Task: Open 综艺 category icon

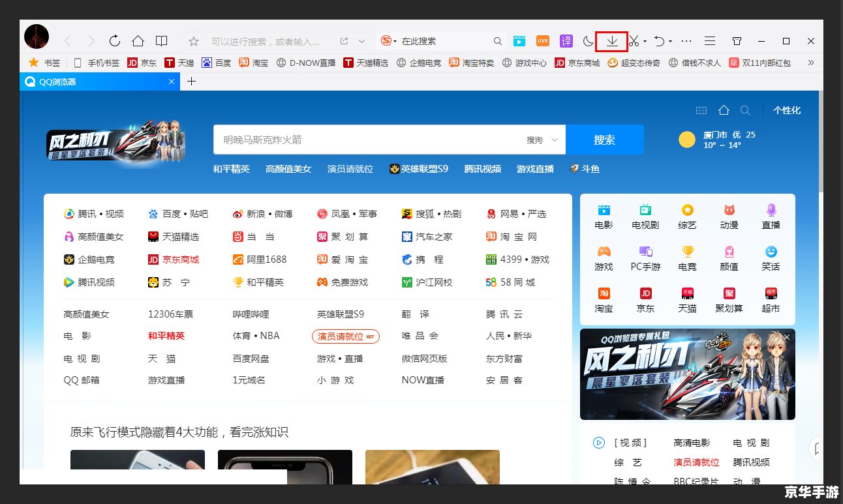Action: (687, 217)
